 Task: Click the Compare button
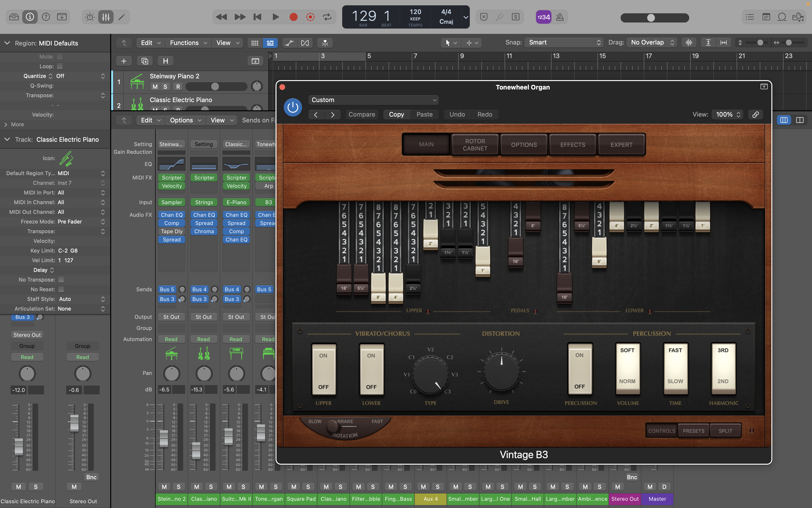point(362,115)
